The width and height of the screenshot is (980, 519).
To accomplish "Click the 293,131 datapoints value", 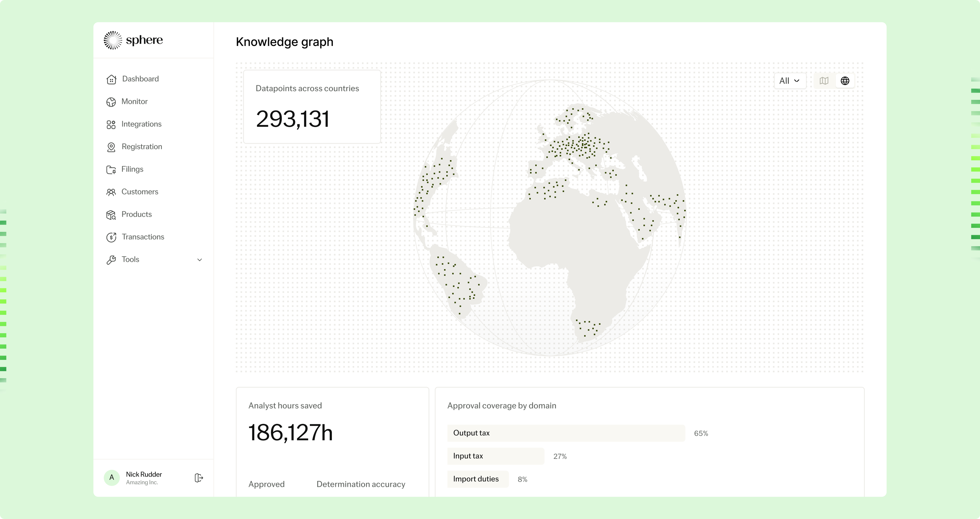I will click(x=292, y=119).
